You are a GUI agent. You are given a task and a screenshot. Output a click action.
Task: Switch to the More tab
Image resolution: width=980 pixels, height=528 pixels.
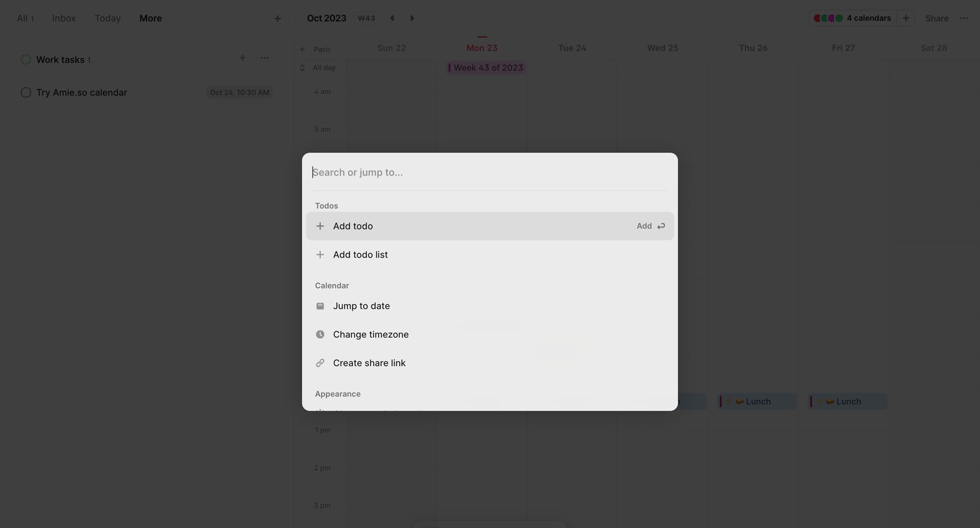(x=150, y=18)
